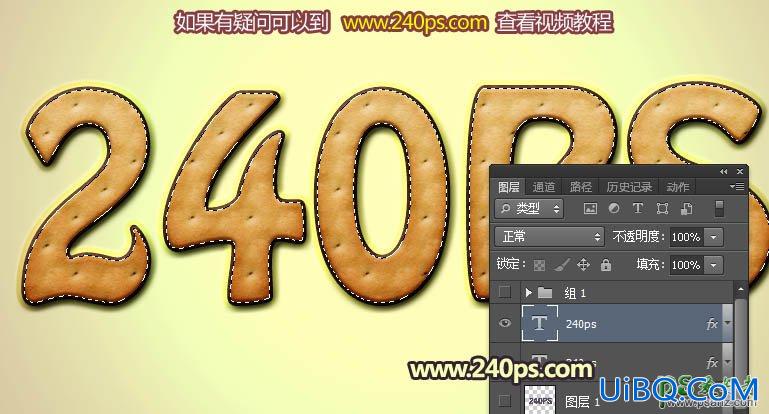769x414 pixels.
Task: Filter layers by pixel image icon
Action: 590,208
